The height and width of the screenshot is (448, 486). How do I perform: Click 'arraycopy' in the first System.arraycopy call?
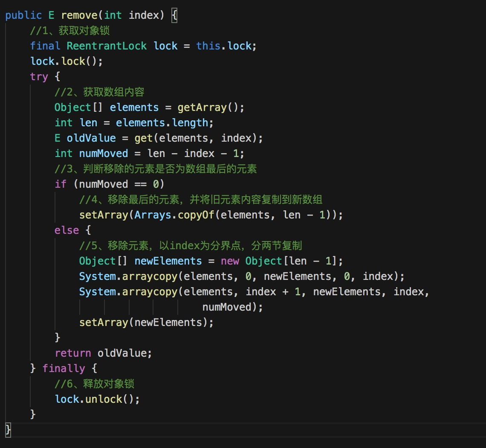150,276
